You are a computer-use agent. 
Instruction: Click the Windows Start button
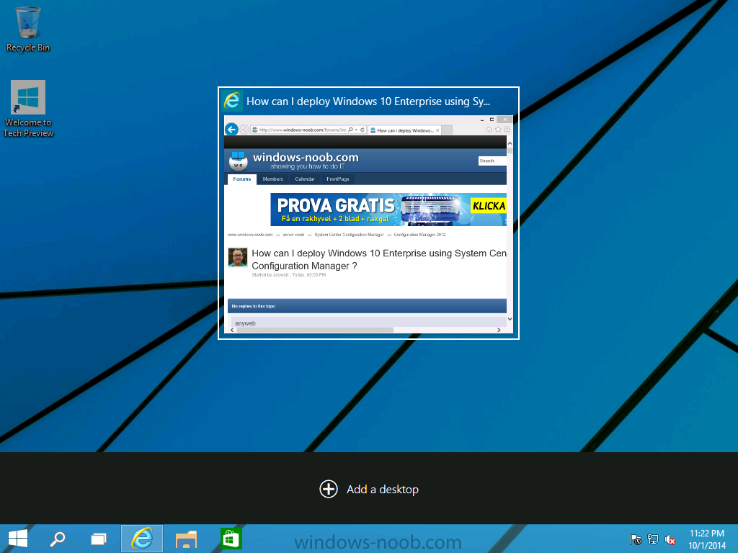click(x=18, y=539)
